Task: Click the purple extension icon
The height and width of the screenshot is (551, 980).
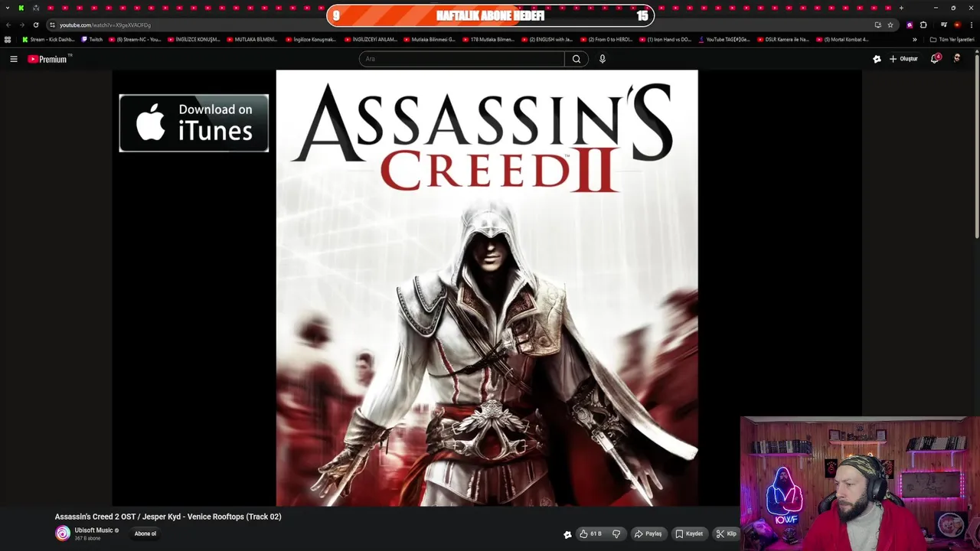Action: point(910,24)
